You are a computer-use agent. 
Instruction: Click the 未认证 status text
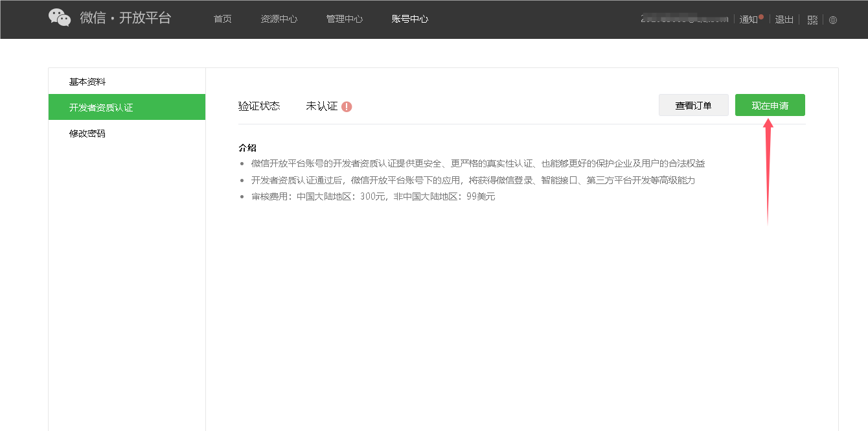[x=322, y=106]
